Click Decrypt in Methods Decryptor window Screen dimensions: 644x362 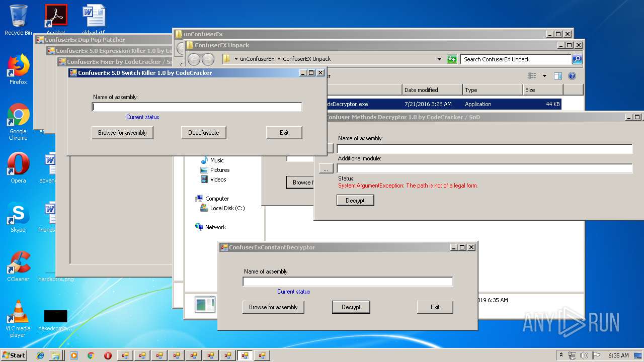tap(355, 200)
